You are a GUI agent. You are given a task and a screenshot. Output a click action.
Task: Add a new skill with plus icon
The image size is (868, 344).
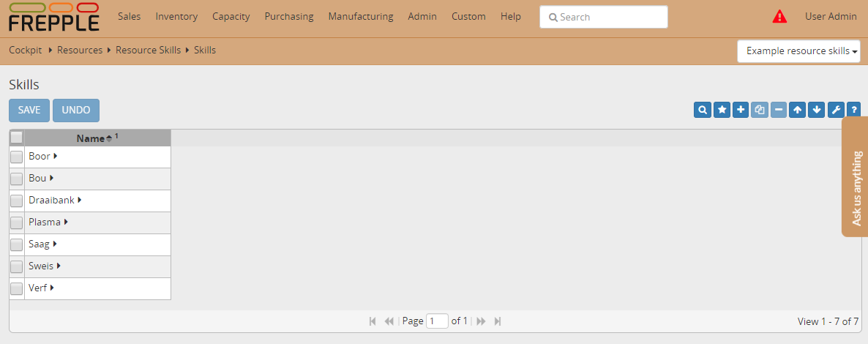point(741,110)
